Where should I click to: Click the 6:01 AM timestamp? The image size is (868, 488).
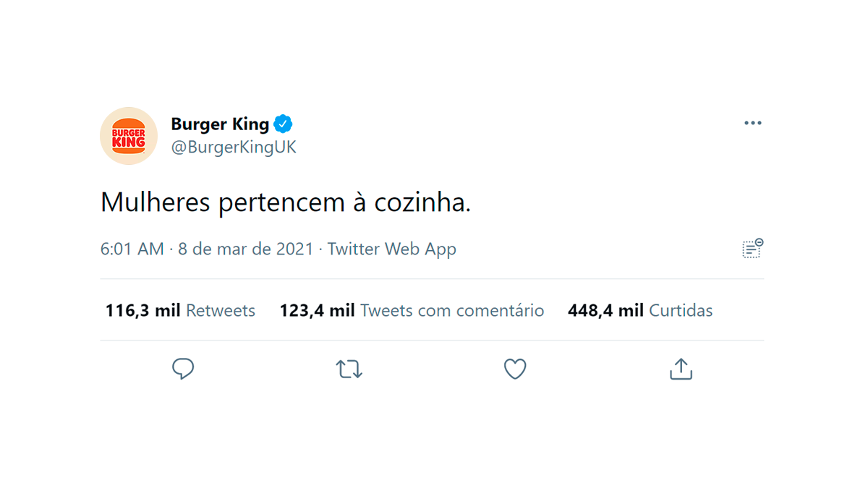(132, 249)
